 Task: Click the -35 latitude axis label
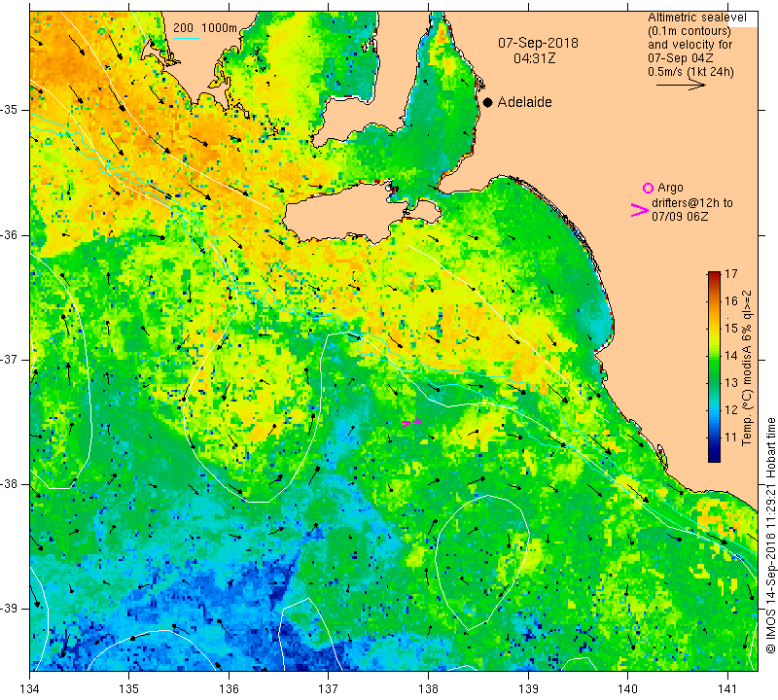click(9, 110)
